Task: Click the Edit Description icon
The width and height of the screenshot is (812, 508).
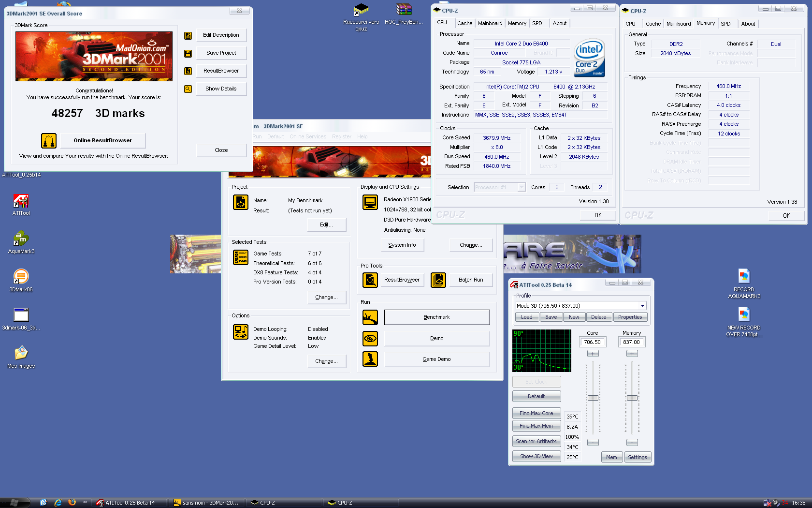Action: (x=188, y=35)
